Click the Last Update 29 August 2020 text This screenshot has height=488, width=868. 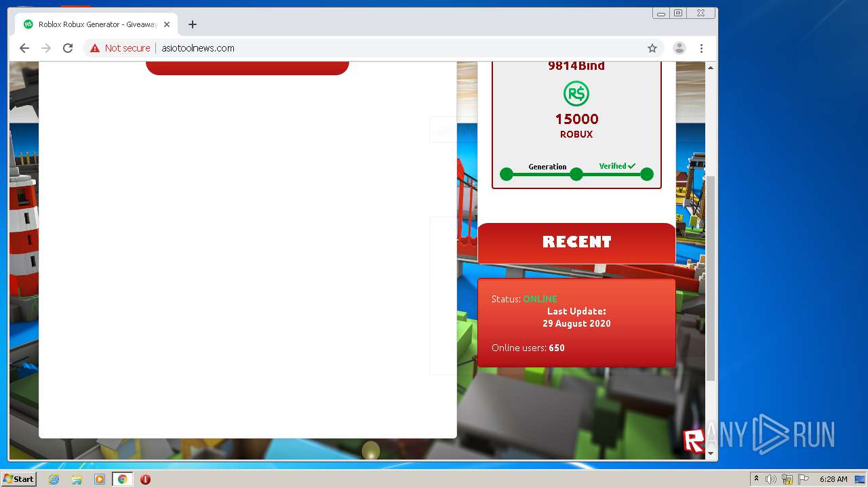(576, 318)
